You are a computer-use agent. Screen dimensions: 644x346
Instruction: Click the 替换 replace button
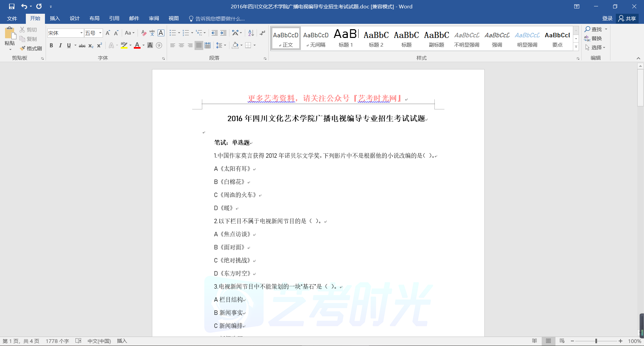click(x=593, y=38)
